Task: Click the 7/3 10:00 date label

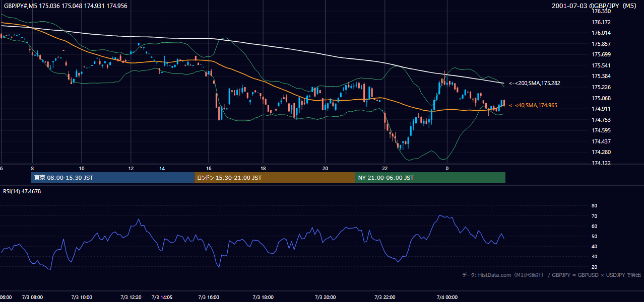Action: 81,297
